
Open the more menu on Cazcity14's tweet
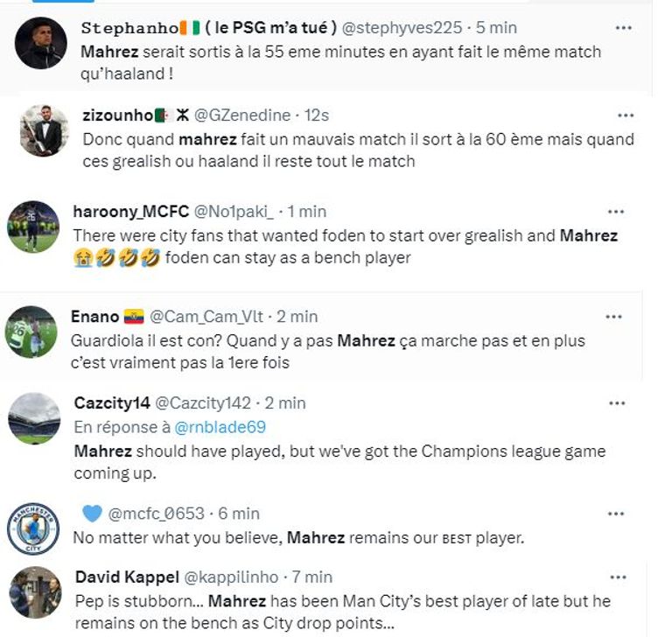[617, 403]
